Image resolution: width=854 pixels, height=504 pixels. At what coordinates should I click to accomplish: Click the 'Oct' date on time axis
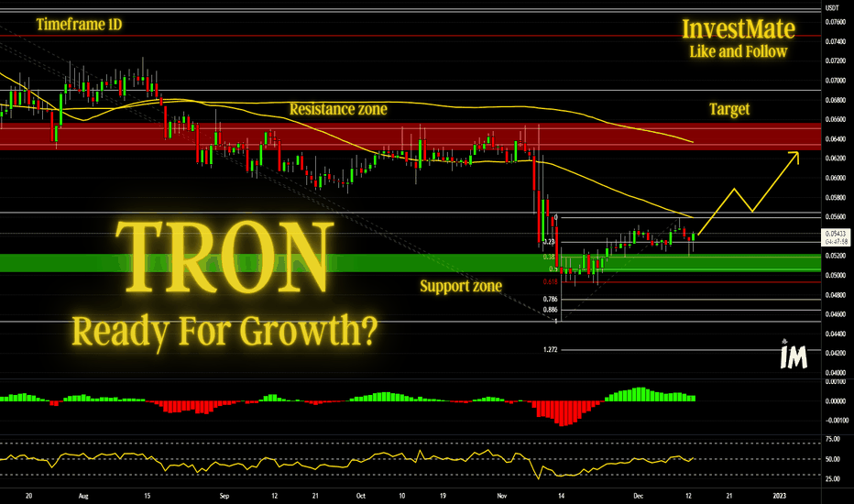coord(360,496)
